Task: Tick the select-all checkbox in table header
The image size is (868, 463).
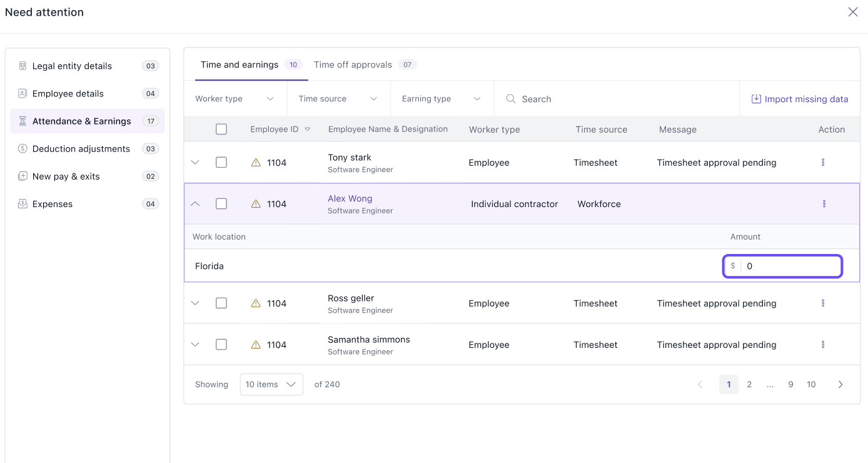Action: point(221,130)
